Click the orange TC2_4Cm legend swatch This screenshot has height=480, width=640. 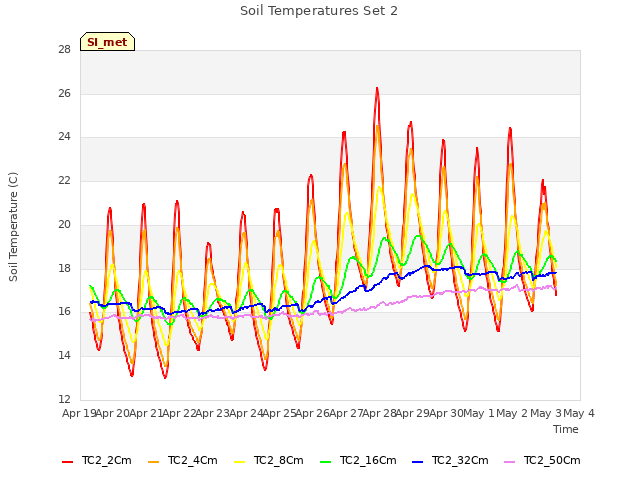pos(153,462)
